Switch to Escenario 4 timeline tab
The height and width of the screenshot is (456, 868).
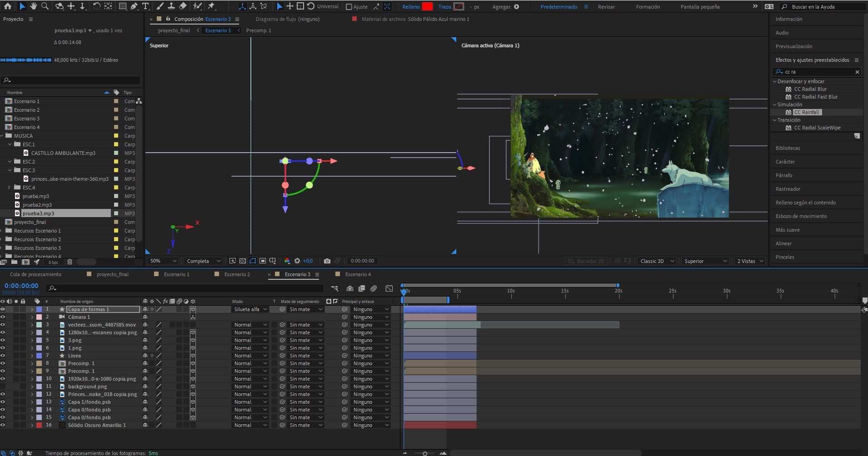coord(358,274)
